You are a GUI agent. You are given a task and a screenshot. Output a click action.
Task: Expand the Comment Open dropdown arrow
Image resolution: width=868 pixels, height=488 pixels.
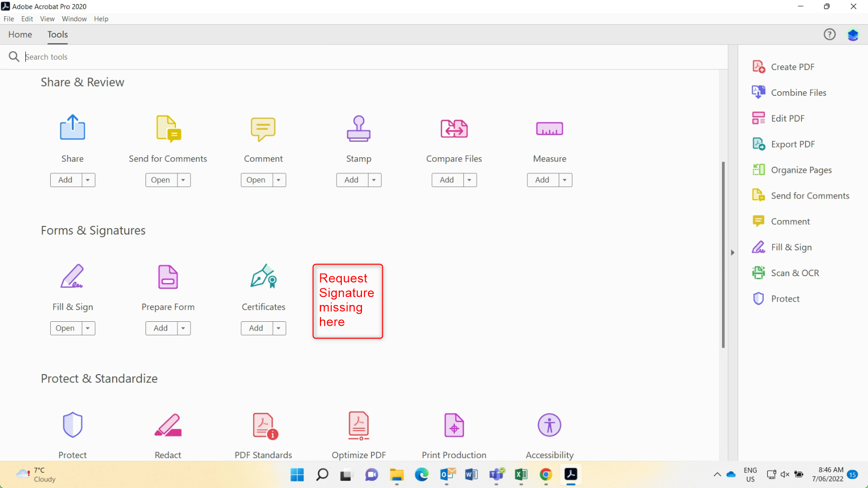[279, 180]
